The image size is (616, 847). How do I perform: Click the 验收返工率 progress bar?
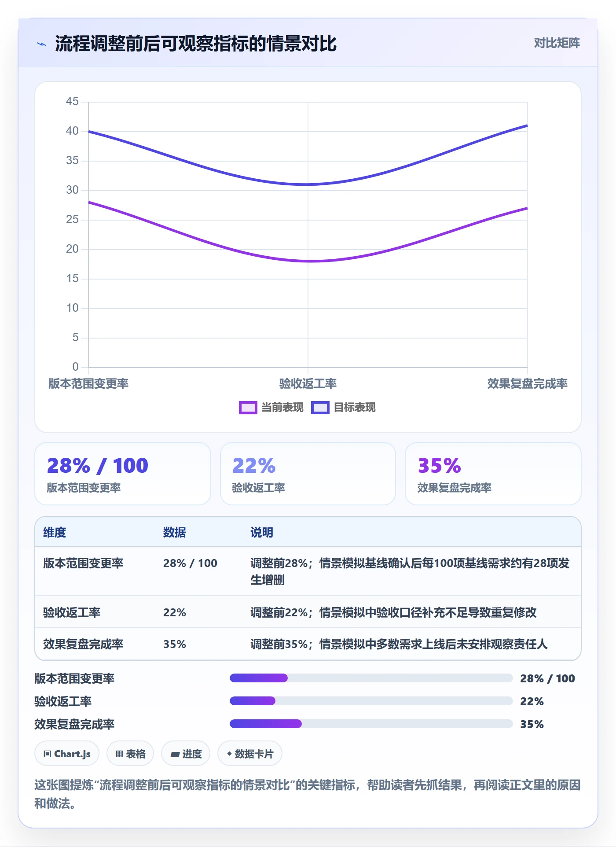tap(371, 701)
